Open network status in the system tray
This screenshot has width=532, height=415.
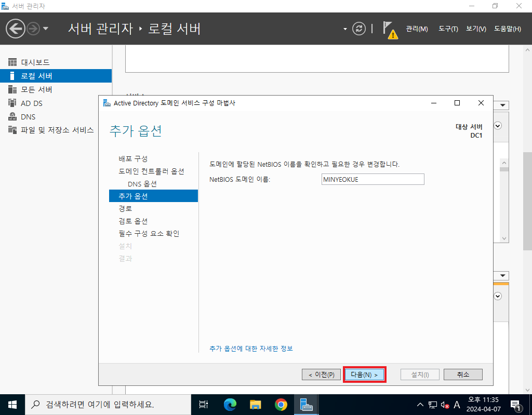click(433, 405)
